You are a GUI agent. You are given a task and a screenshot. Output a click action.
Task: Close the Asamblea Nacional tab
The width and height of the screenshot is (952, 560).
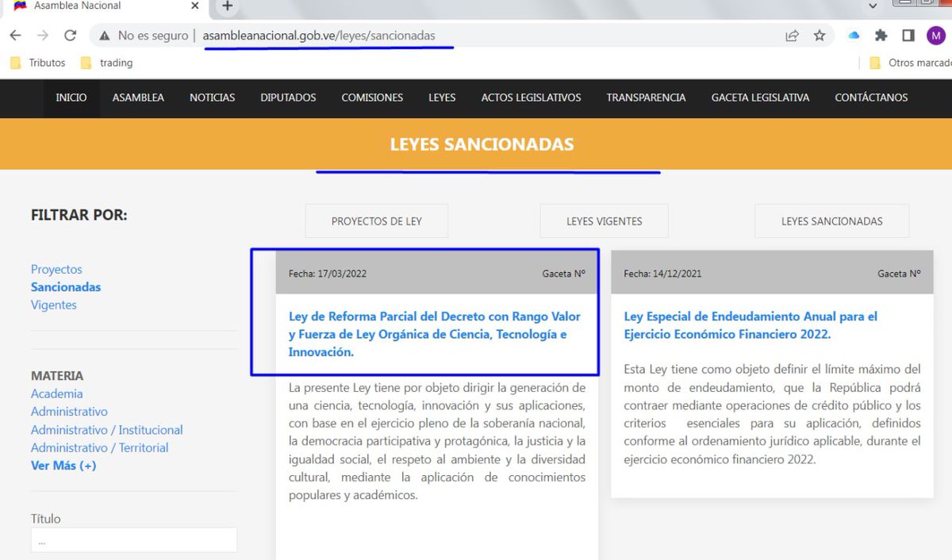(x=195, y=6)
